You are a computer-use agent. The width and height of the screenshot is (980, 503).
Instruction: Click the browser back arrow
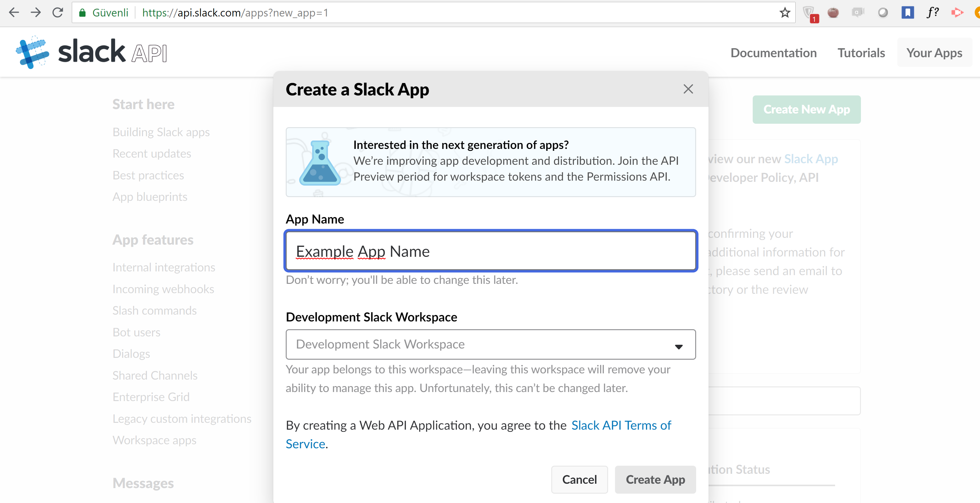(x=14, y=12)
